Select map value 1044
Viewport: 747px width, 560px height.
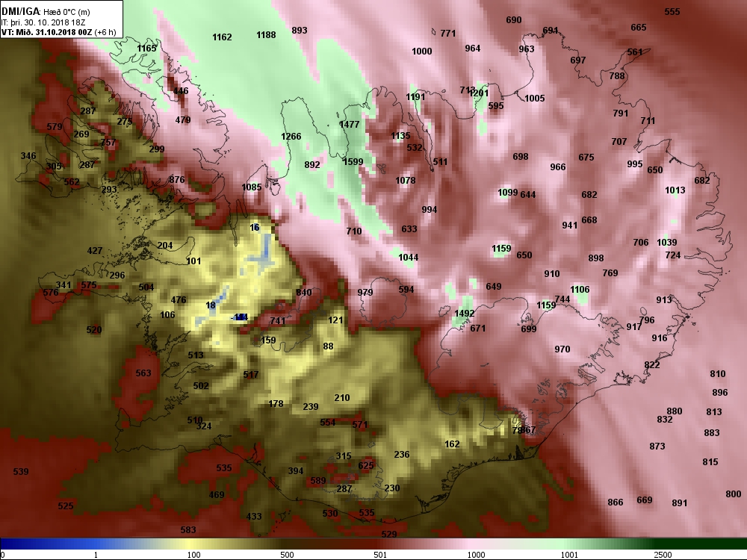[409, 258]
